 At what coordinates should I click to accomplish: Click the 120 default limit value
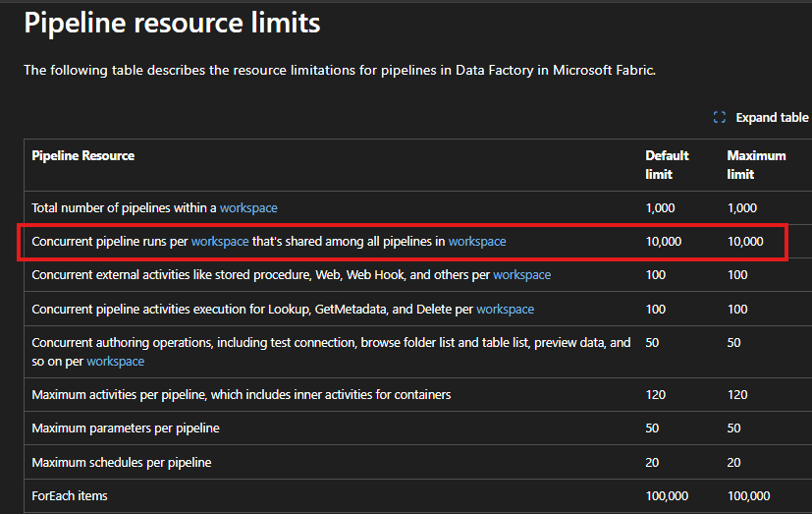pos(656,395)
